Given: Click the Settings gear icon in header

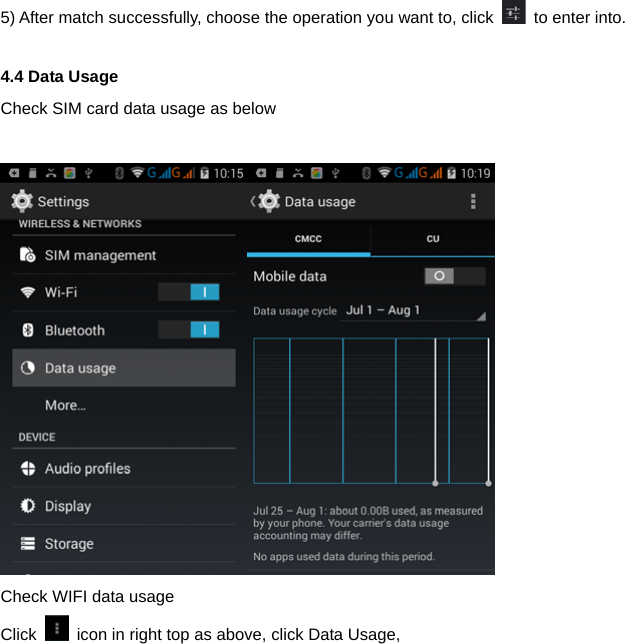Looking at the screenshot, I should [x=22, y=201].
